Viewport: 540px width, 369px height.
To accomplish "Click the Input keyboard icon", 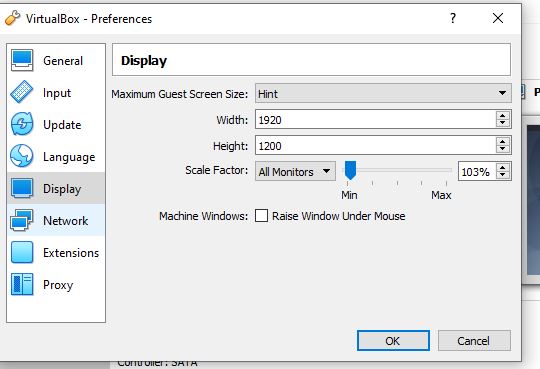I will pyautogui.click(x=22, y=92).
